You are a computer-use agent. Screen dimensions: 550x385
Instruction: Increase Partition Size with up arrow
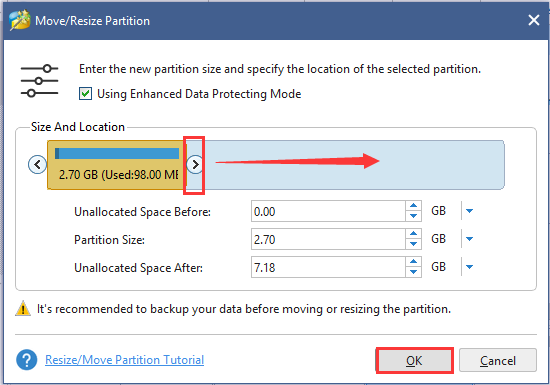pyautogui.click(x=413, y=234)
